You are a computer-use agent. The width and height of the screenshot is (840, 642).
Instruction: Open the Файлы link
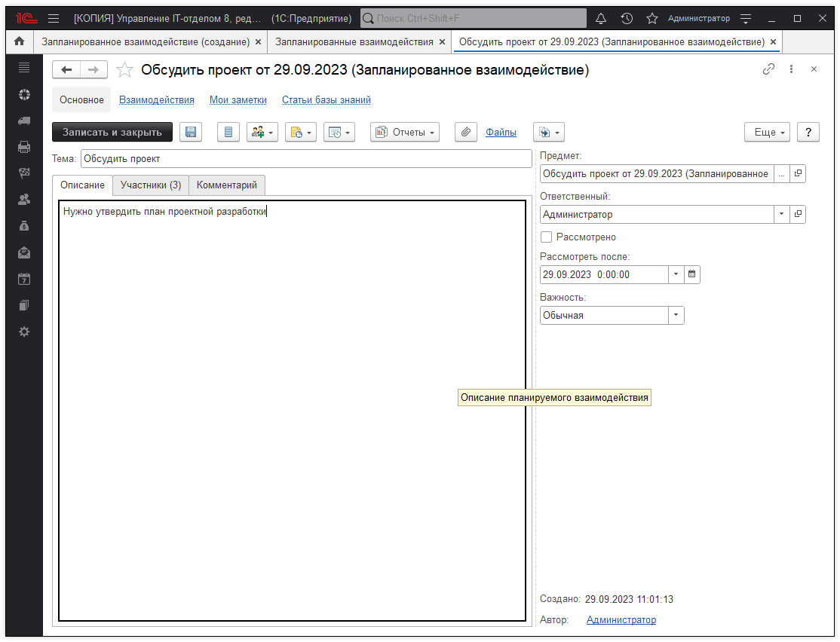click(x=501, y=133)
